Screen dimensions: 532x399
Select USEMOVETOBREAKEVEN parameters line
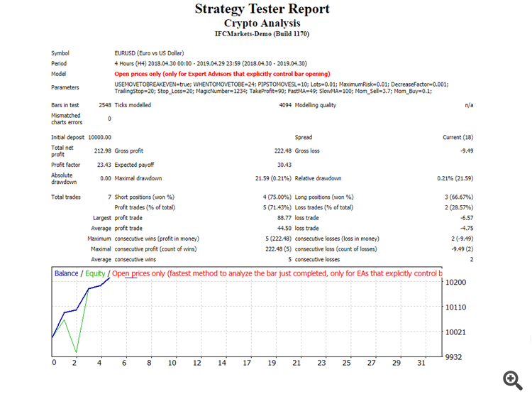282,84
